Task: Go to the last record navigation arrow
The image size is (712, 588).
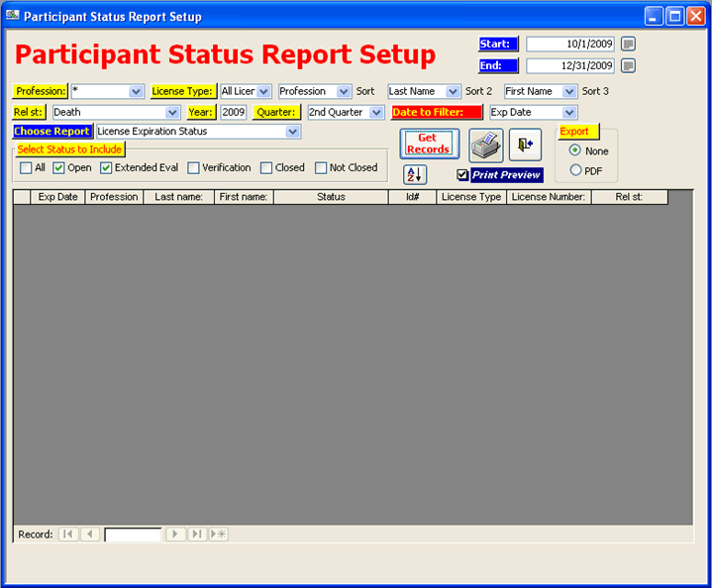Action: tap(197, 535)
